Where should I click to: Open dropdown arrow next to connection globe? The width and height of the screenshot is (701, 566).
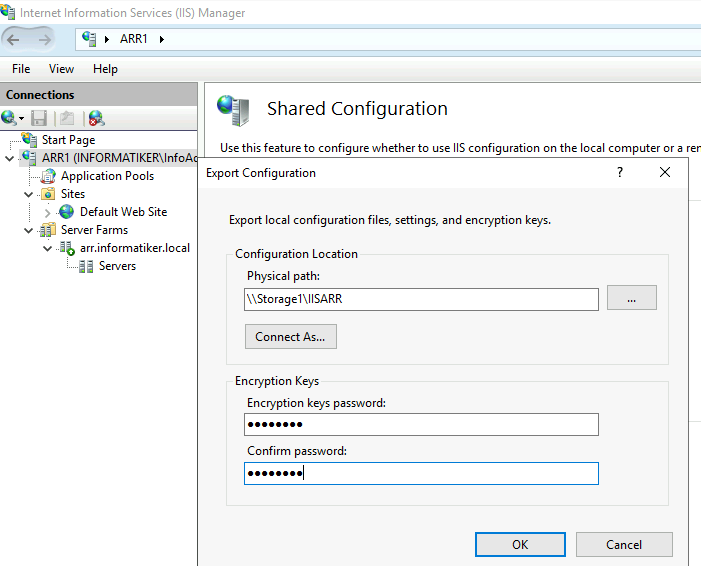[x=21, y=118]
